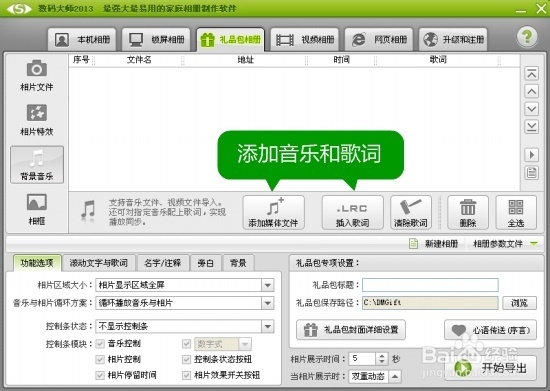Click the 礼品包标题 input field

(x=430, y=285)
